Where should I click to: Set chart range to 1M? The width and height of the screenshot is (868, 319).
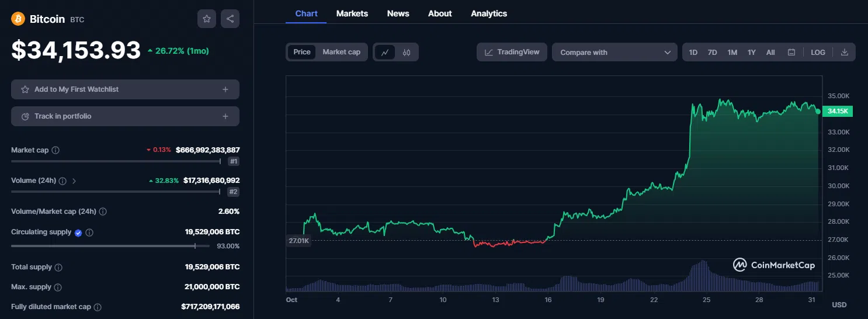coord(732,52)
